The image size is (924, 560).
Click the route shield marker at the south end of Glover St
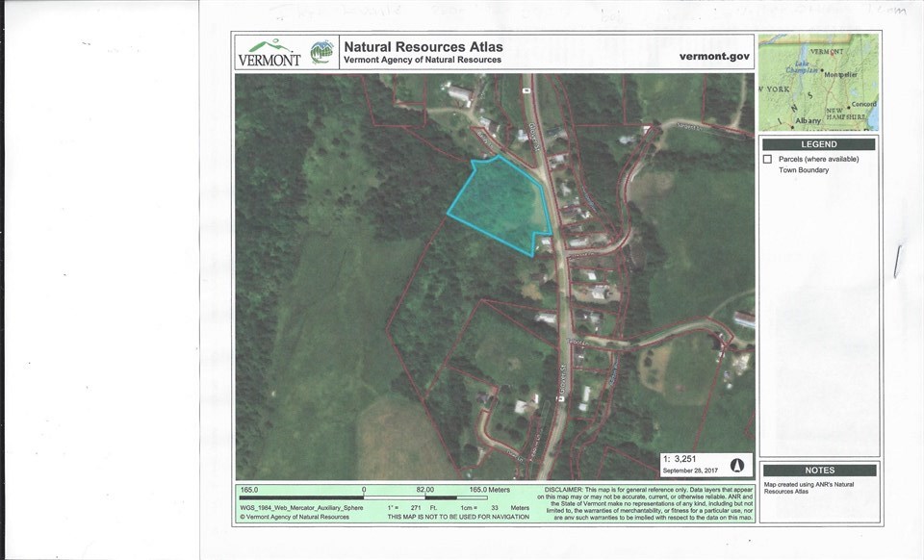[560, 398]
